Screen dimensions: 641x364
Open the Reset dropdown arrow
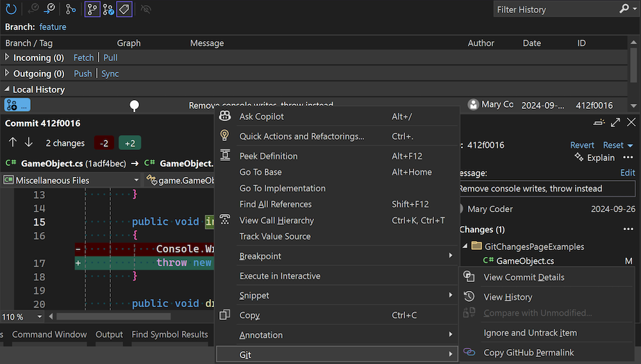pos(631,145)
